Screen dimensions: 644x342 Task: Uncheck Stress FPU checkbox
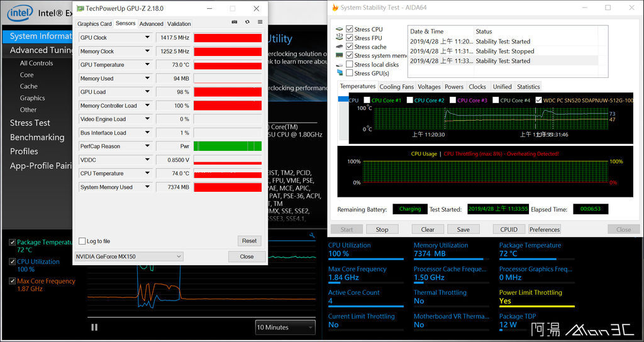pyautogui.click(x=350, y=37)
